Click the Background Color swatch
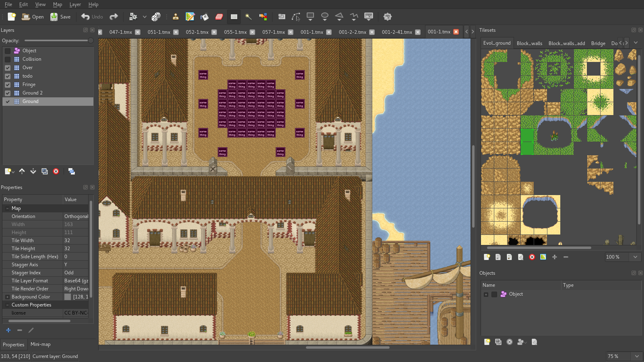 [68, 297]
